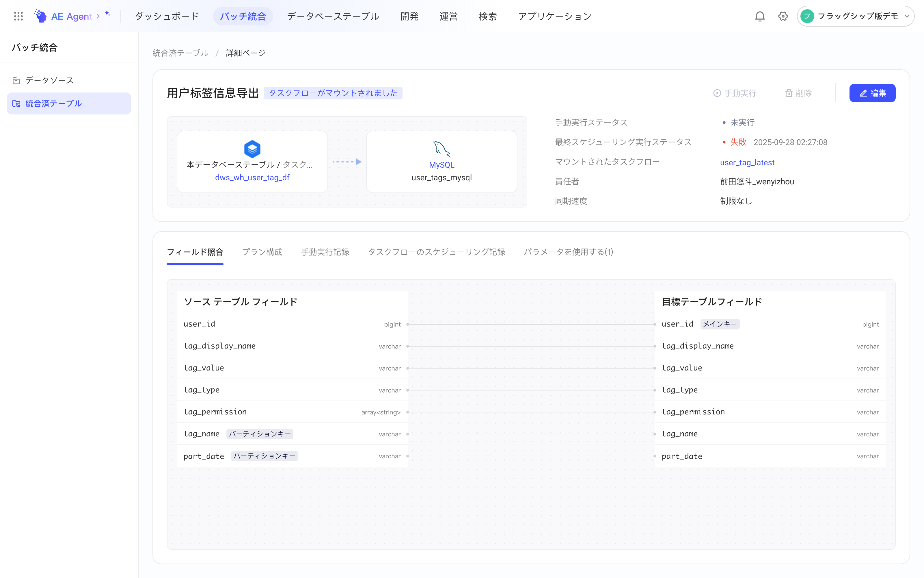
Task: Click the blue source database table icon
Action: point(252,149)
